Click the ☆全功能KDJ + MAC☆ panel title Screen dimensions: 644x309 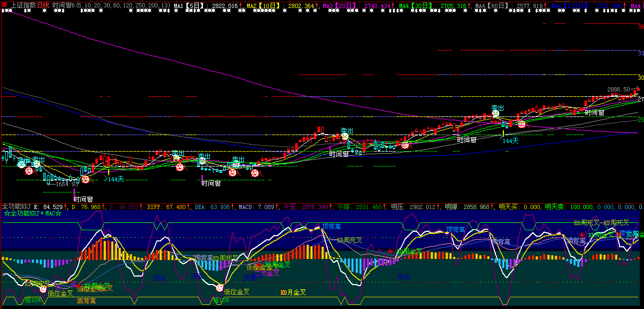click(33, 213)
